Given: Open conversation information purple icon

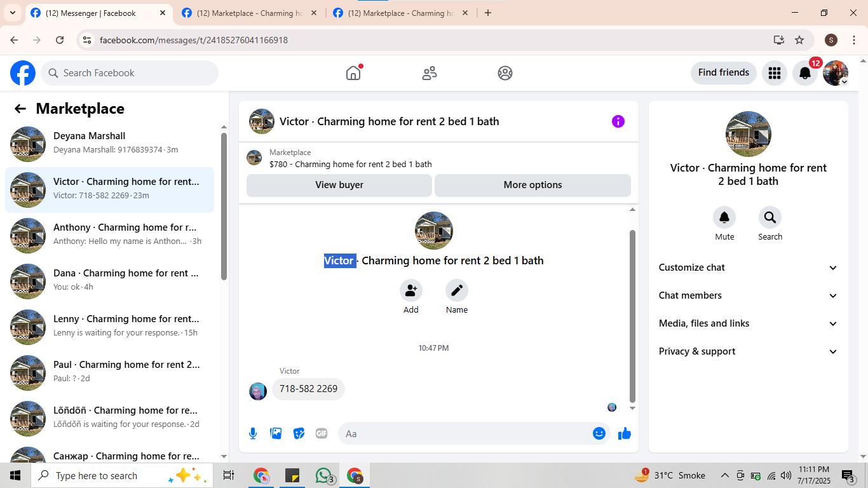Looking at the screenshot, I should coord(618,121).
